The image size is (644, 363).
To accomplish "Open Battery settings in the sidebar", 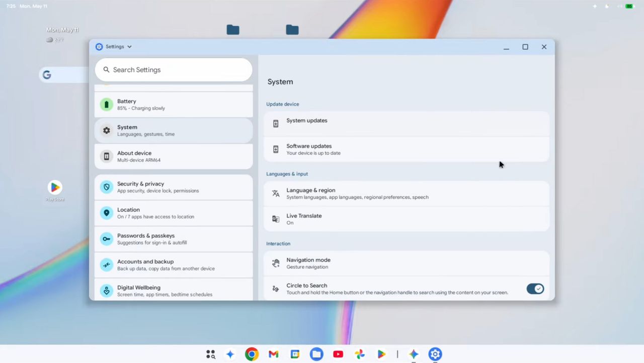I will click(x=174, y=105).
